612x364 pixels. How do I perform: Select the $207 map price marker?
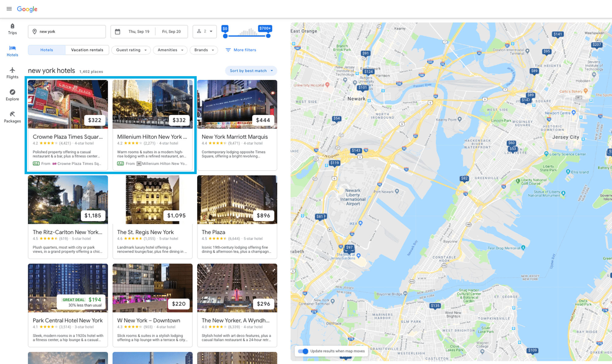[597, 45]
